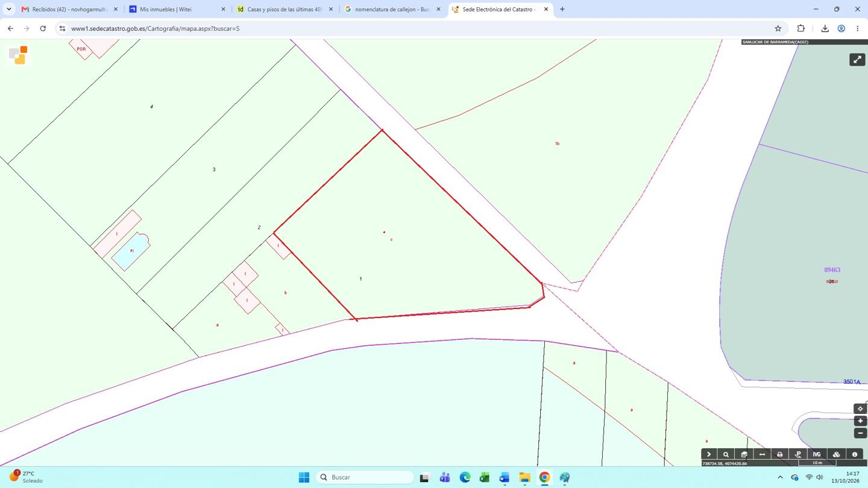Collapse the map toolbar with chevron arrow
Viewport: 868px width, 488px height.
[x=709, y=454]
